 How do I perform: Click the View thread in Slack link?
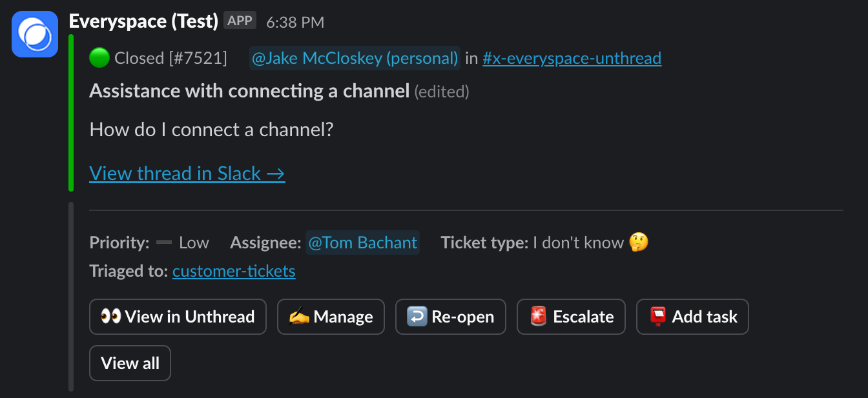(187, 173)
